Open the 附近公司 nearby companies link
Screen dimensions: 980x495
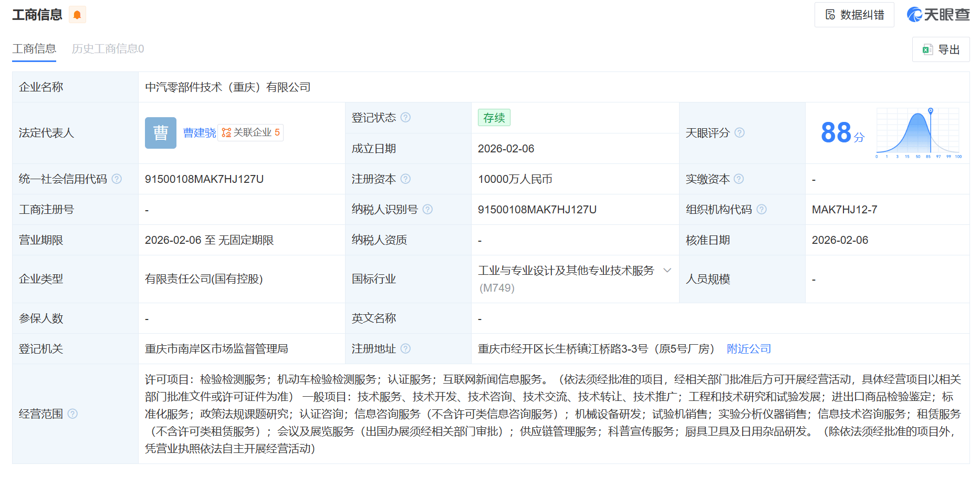click(748, 349)
